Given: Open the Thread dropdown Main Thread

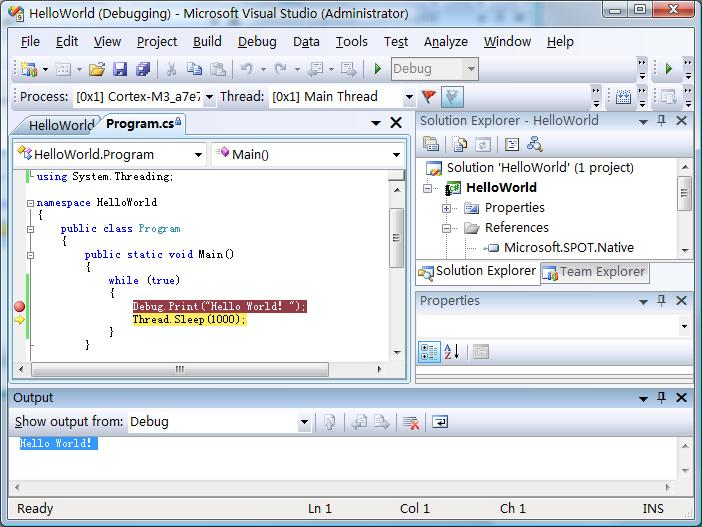Looking at the screenshot, I should tap(409, 97).
